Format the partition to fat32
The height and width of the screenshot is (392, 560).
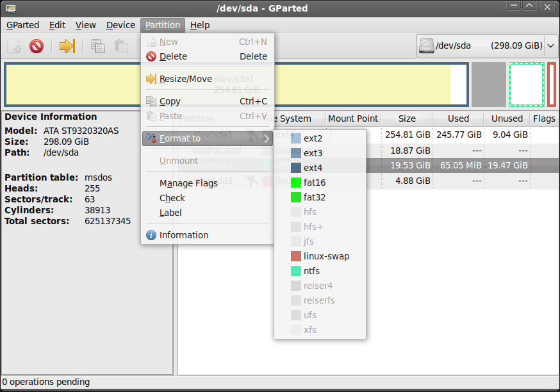coord(320,197)
